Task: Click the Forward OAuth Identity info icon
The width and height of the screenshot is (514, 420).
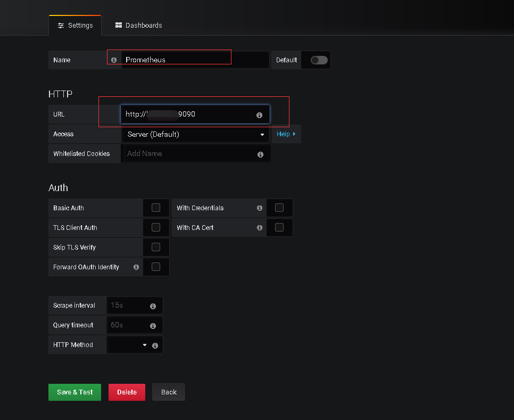Action: click(136, 267)
